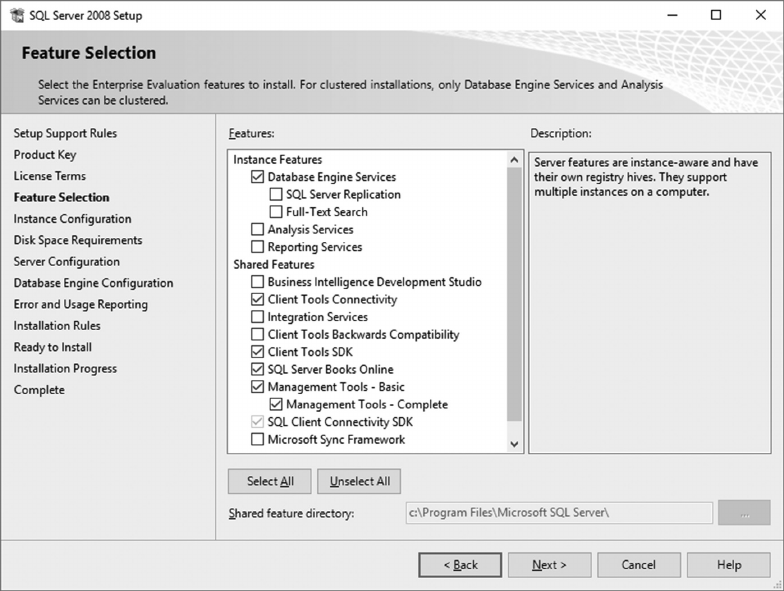Viewport: 784px width, 591px height.
Task: Check Microsoft Sync Framework
Action: point(257,439)
